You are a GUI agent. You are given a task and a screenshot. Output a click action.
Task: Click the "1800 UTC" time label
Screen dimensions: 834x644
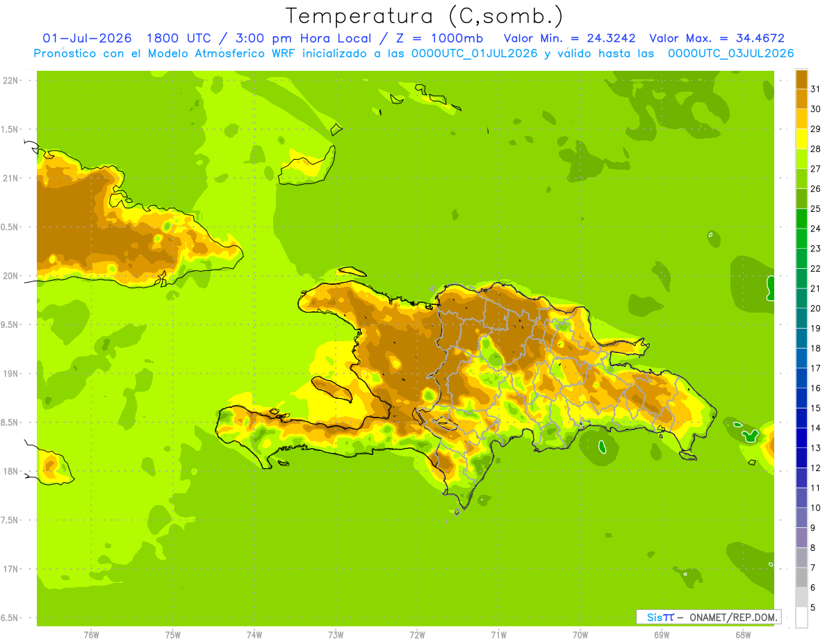[x=180, y=38]
